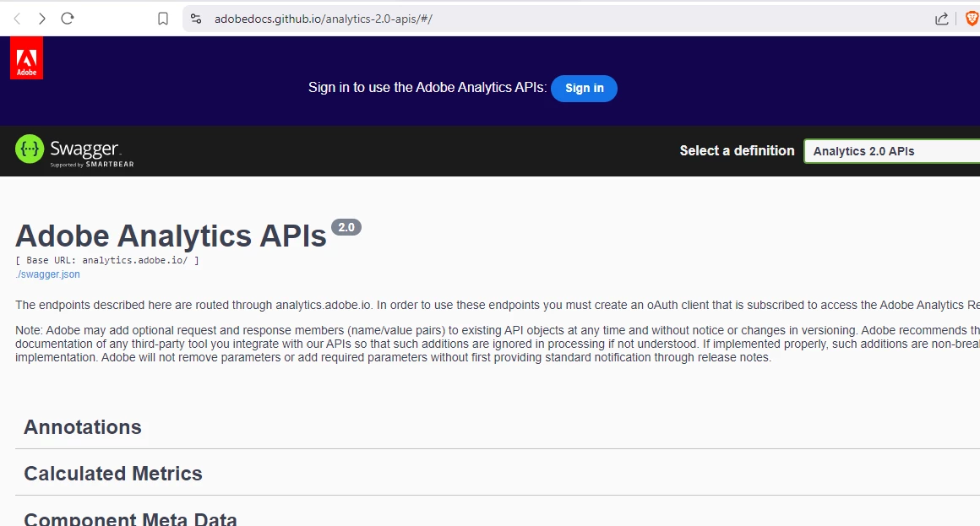Click the 'Sign in to use the Adobe Analytics APIs' text

[427, 88]
